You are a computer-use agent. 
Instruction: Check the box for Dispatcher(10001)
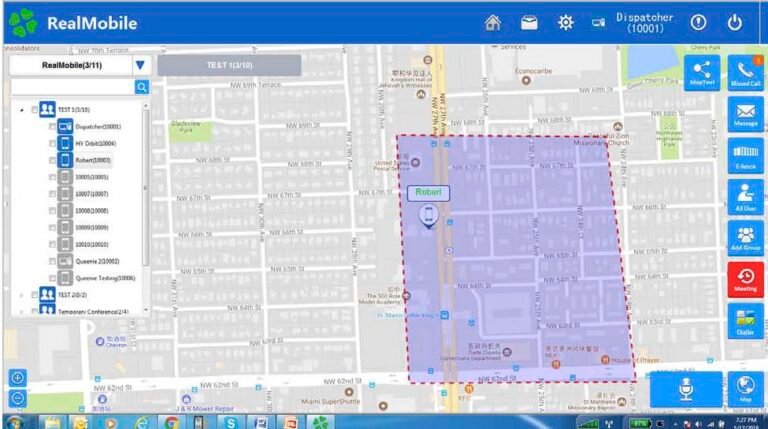point(52,127)
